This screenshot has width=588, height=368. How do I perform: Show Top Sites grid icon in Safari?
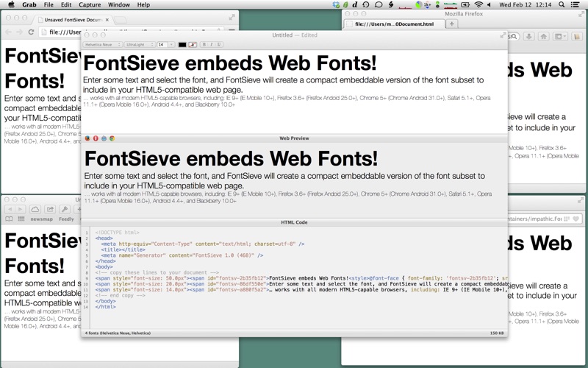(x=21, y=219)
